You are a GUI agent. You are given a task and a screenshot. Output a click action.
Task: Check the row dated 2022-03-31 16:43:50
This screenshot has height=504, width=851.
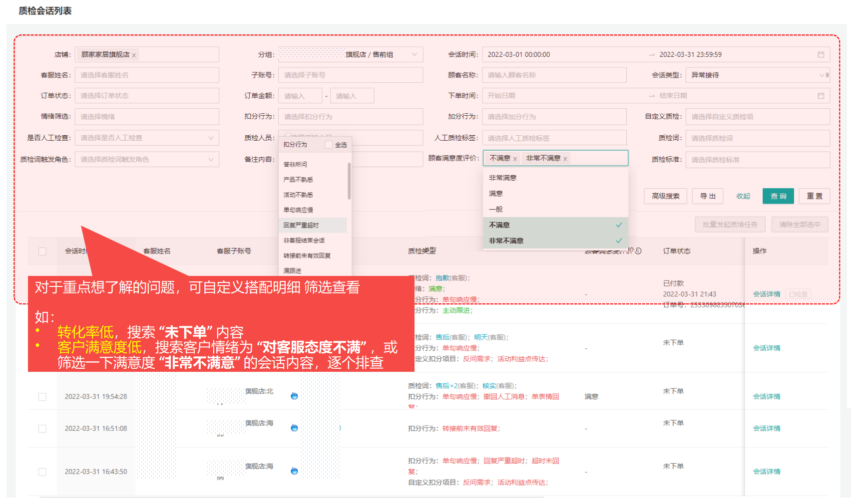42,472
